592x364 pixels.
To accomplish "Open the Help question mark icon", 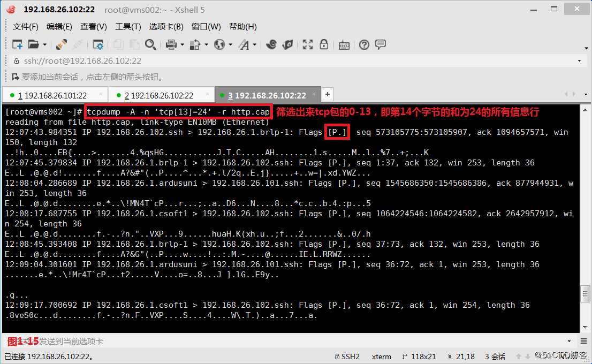I will [x=364, y=44].
